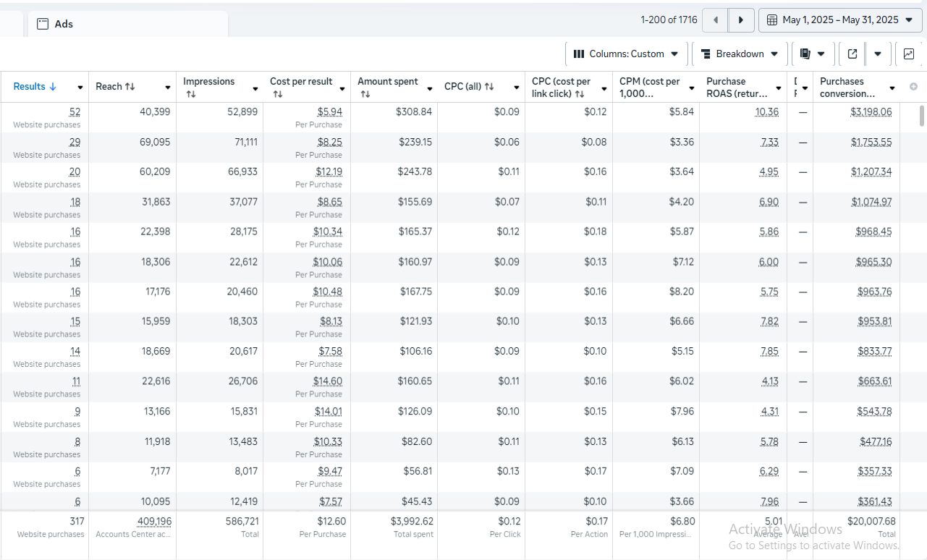Open Amount spent column menu arrow
927x560 pixels.
click(x=430, y=88)
